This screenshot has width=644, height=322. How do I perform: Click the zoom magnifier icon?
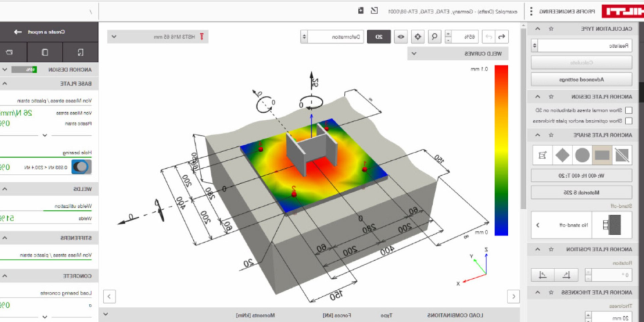[x=435, y=37]
